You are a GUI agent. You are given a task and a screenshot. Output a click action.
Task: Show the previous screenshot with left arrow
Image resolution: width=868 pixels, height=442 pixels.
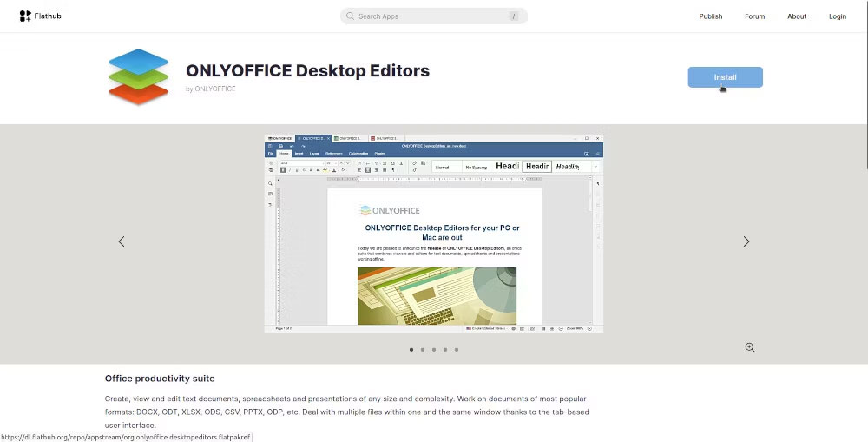point(122,241)
